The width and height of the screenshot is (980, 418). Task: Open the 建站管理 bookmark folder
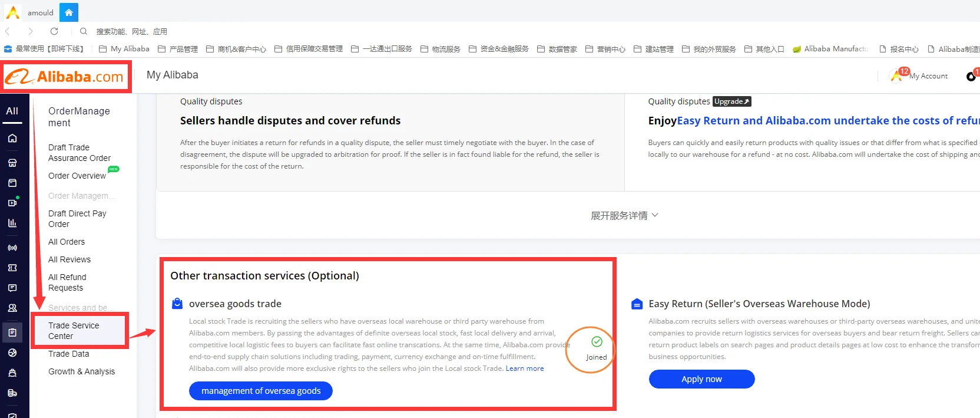[x=654, y=49]
